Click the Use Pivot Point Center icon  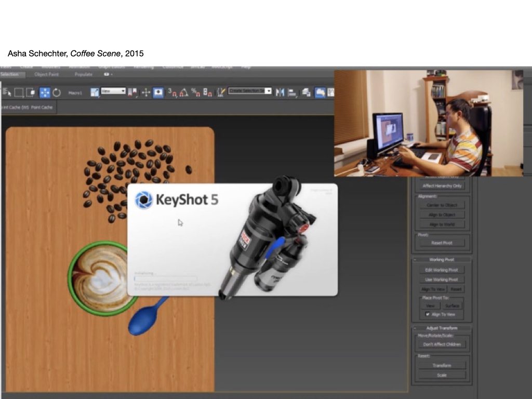132,92
